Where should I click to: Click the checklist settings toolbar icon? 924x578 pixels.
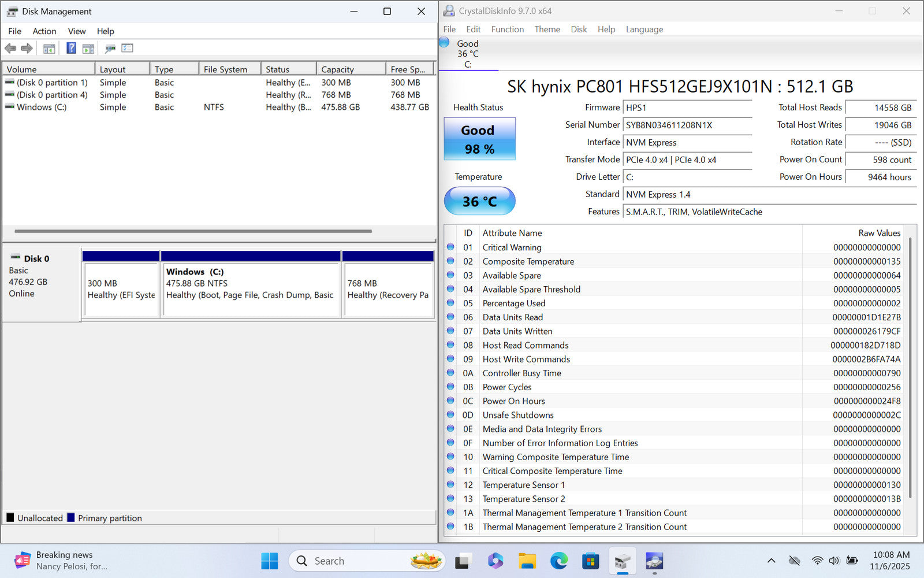(128, 49)
